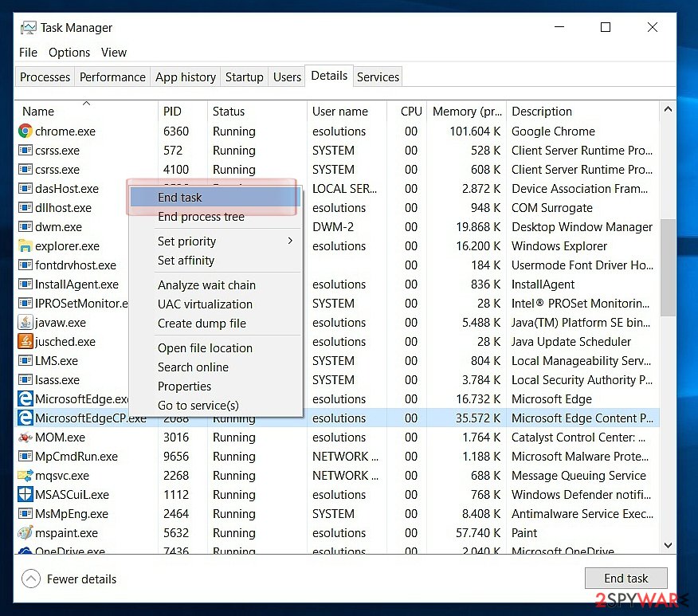
Task: Click the orange jusched.exe Java Update icon
Action: [x=25, y=341]
